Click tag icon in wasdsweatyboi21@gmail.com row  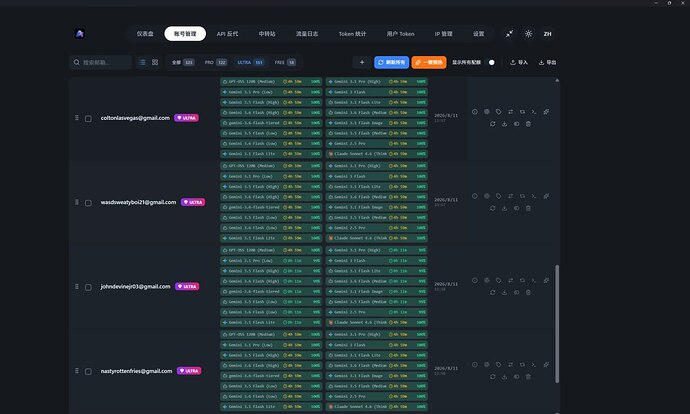point(499,196)
